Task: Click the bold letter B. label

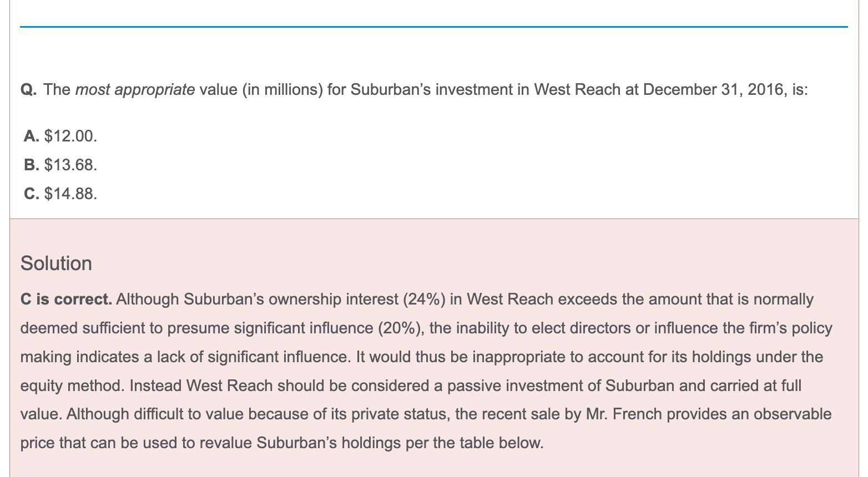Action: point(32,165)
